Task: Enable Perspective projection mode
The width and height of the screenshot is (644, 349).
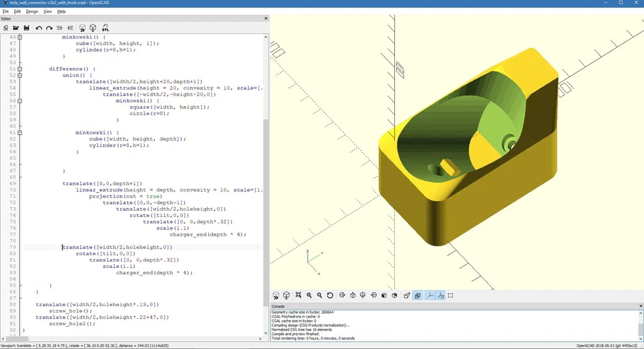Action: tap(407, 295)
